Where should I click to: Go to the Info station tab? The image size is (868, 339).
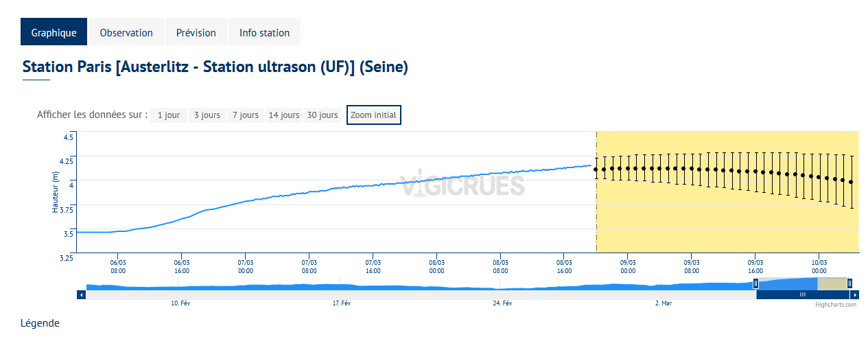[264, 32]
